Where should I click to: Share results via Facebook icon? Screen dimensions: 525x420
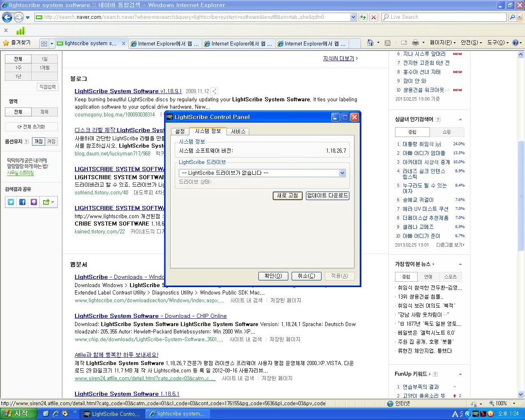(23, 202)
